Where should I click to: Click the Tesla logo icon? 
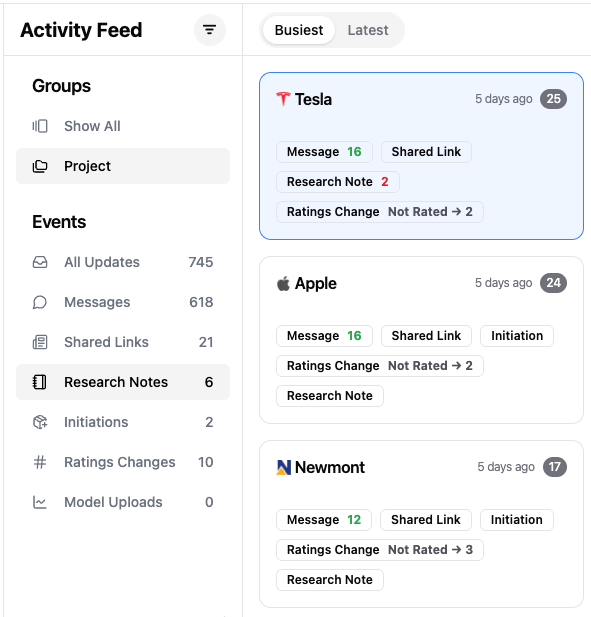click(x=283, y=99)
